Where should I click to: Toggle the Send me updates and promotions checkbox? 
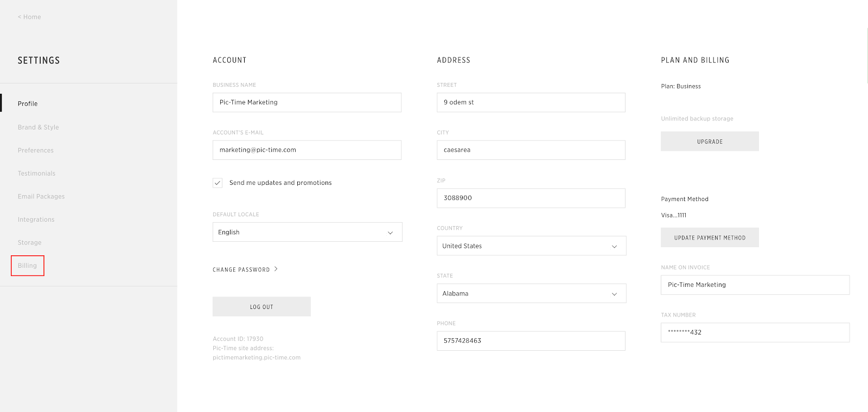pos(218,183)
